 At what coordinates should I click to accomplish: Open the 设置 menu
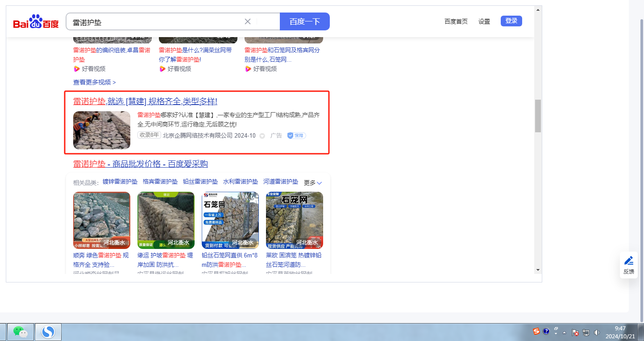tap(484, 21)
